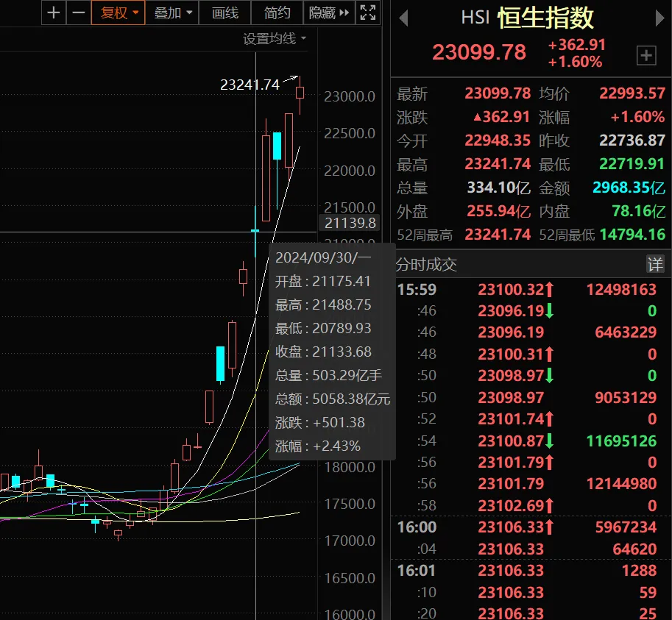Click 金额 value 2968.35亿
672x620 pixels.
click(x=629, y=188)
